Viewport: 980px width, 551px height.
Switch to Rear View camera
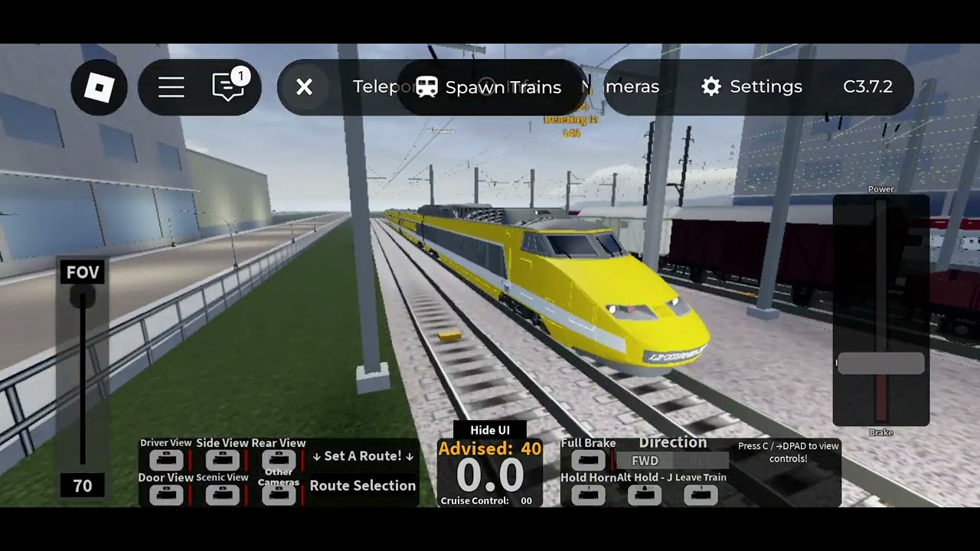279,460
